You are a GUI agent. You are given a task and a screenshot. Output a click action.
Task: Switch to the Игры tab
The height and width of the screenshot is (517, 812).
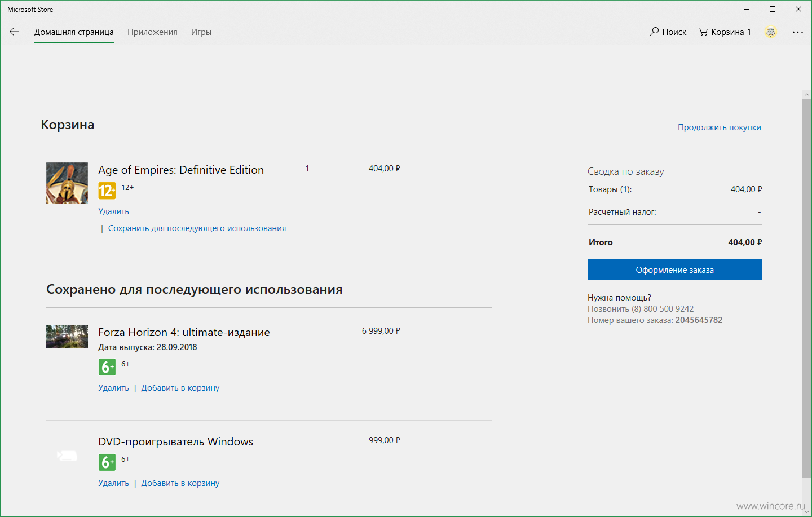pos(201,32)
